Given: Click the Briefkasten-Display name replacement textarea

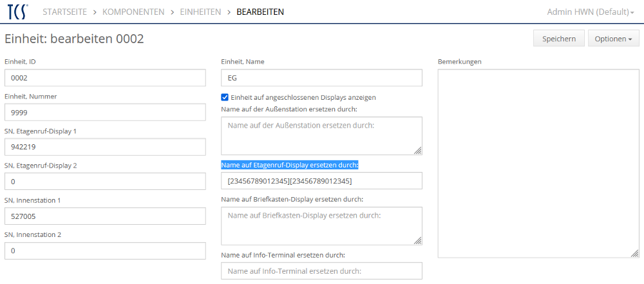Looking at the screenshot, I should (321, 226).
